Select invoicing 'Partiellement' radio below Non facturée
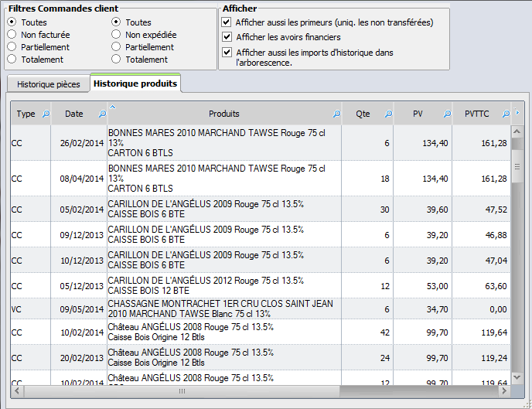This screenshot has height=409, width=532. pyautogui.click(x=12, y=47)
